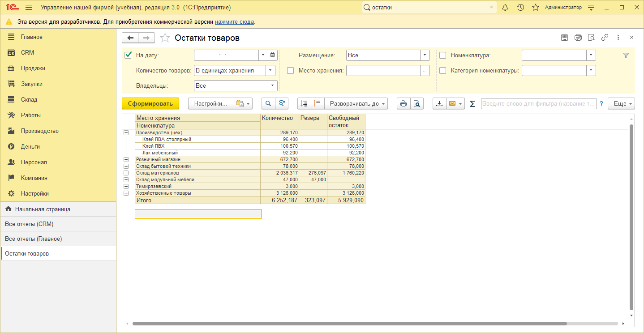Go forward with right arrow button

point(146,38)
